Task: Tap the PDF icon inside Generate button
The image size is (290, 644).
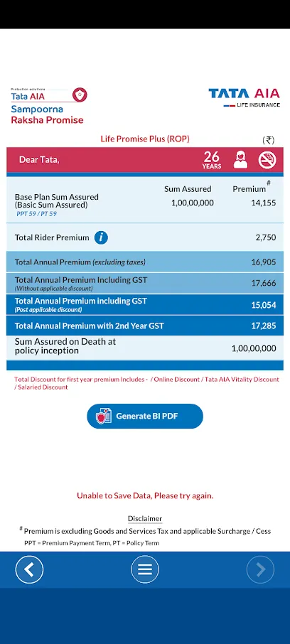Action: pyautogui.click(x=104, y=416)
